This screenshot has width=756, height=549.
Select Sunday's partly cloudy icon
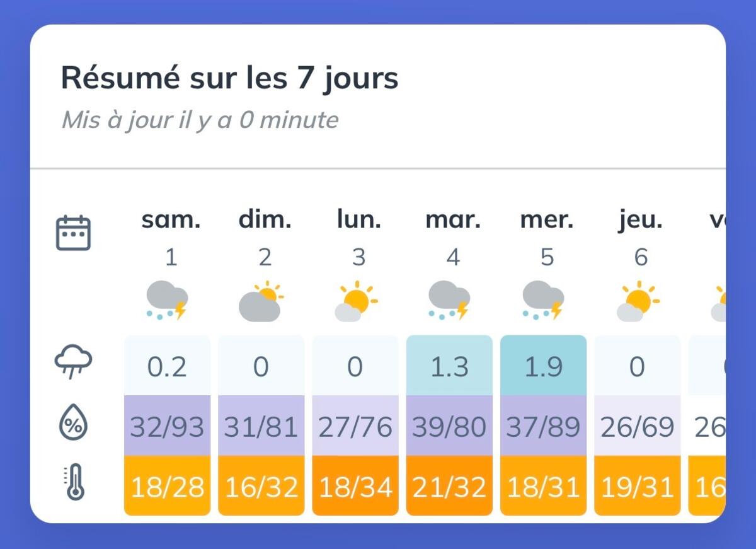(261, 301)
